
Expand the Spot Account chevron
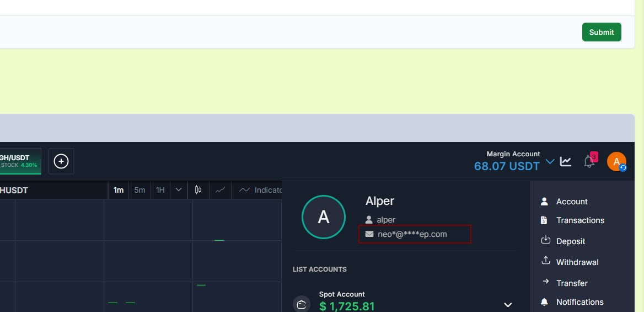[x=508, y=305]
